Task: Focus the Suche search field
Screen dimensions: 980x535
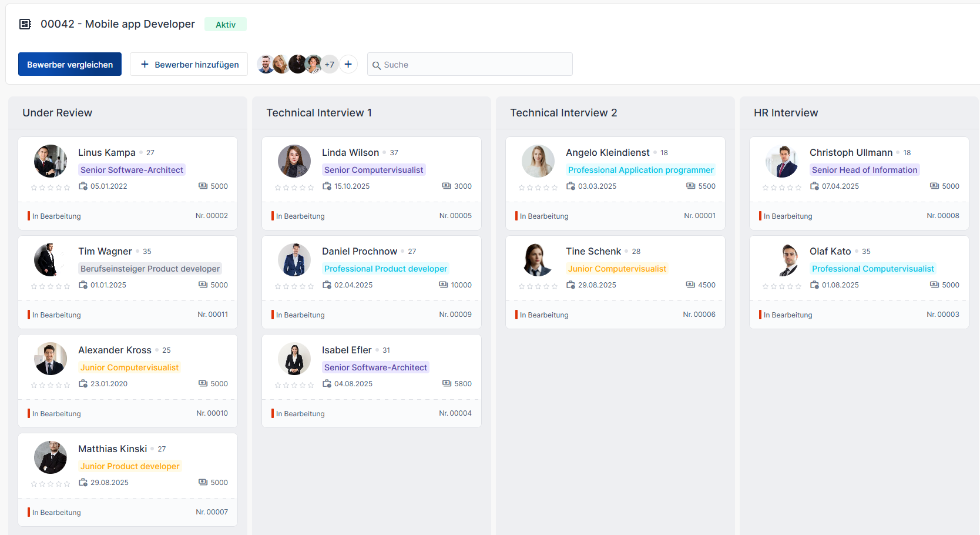Action: [x=470, y=65]
